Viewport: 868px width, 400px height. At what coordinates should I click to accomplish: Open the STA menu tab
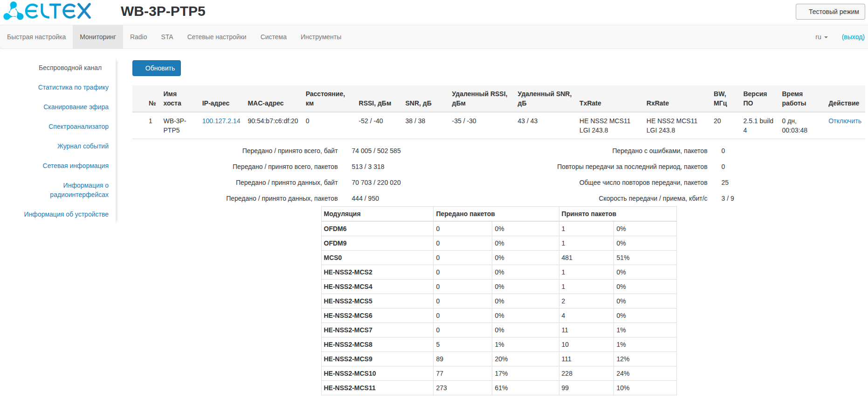click(x=167, y=37)
